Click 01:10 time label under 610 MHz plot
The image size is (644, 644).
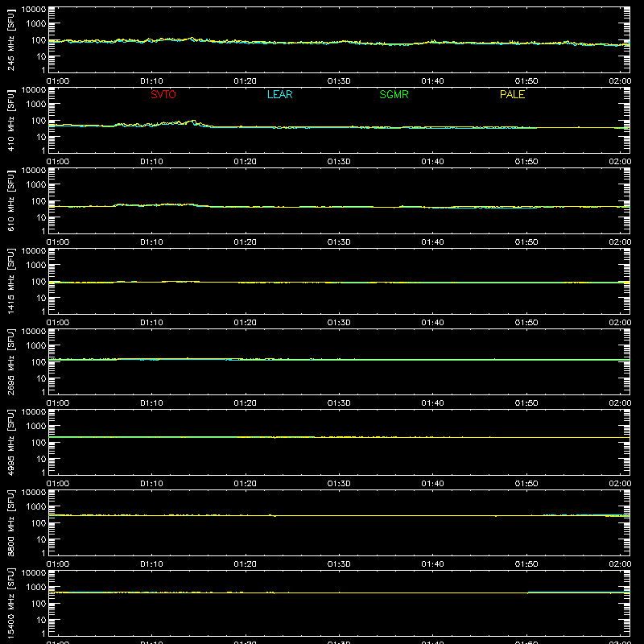coord(151,242)
